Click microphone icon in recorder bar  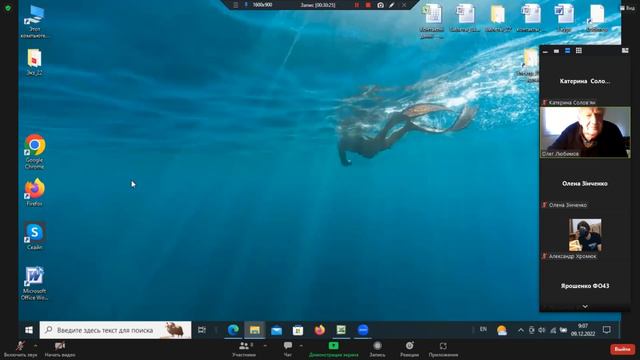(x=246, y=5)
